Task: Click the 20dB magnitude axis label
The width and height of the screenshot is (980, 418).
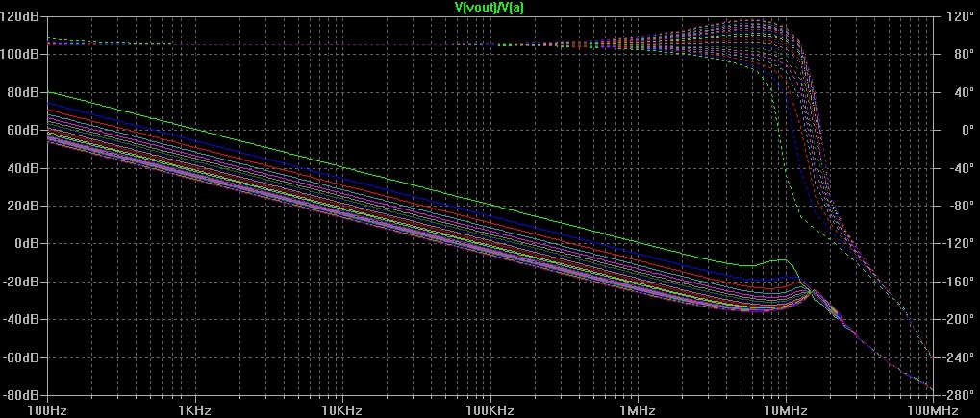Action: tap(23, 206)
